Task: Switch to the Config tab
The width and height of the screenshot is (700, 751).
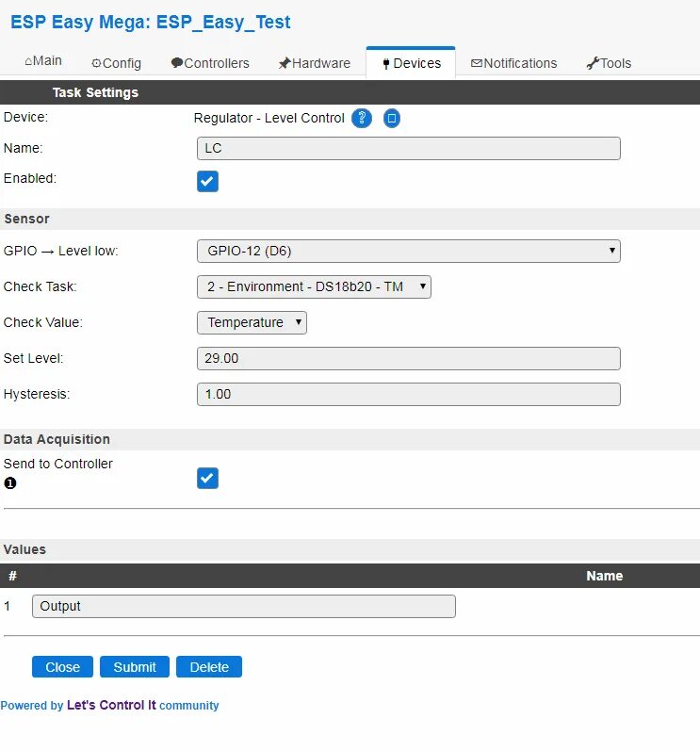Action: (x=116, y=63)
